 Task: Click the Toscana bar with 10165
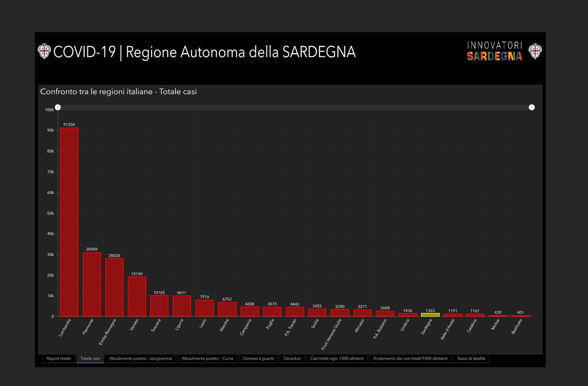tap(159, 306)
